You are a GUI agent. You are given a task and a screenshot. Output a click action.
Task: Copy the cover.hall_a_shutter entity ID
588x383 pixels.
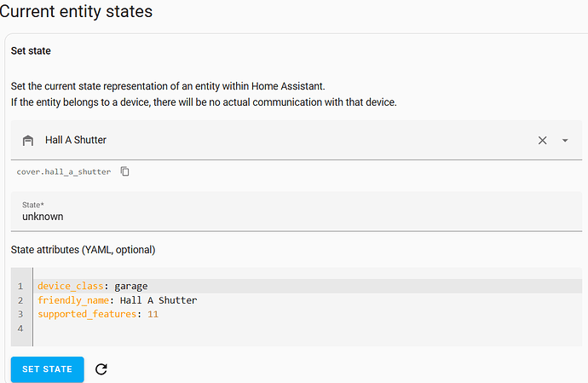pyautogui.click(x=125, y=171)
